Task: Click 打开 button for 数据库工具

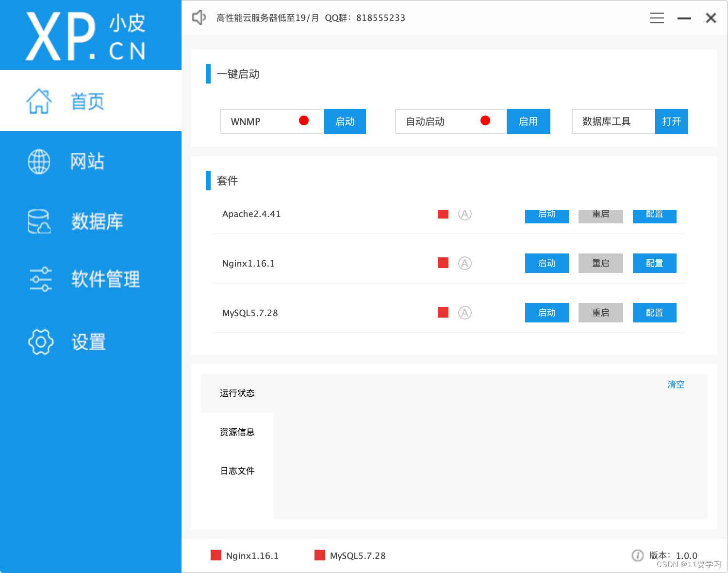Action: (x=672, y=121)
